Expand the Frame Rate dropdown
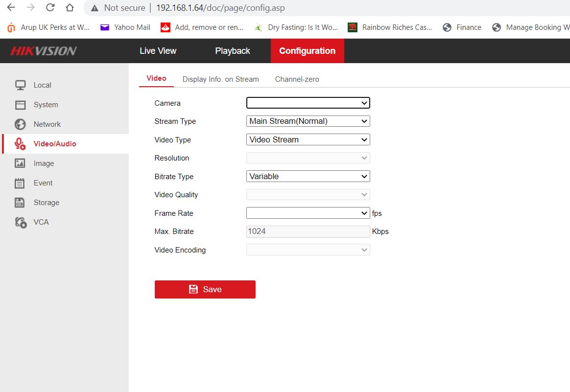Image resolution: width=570 pixels, height=392 pixels. tap(308, 213)
